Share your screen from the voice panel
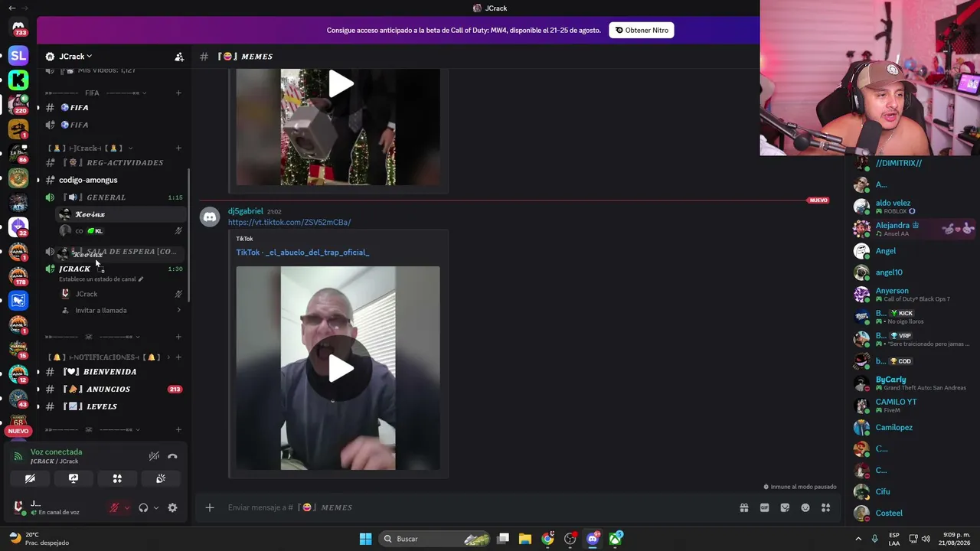The height and width of the screenshot is (551, 980). (73, 478)
